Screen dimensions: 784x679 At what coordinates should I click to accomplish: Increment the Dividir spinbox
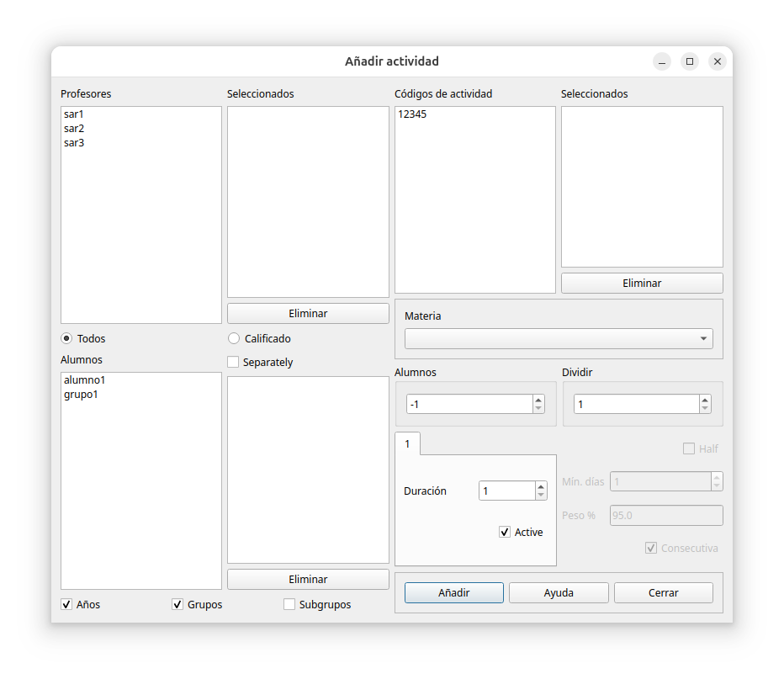pyautogui.click(x=705, y=400)
